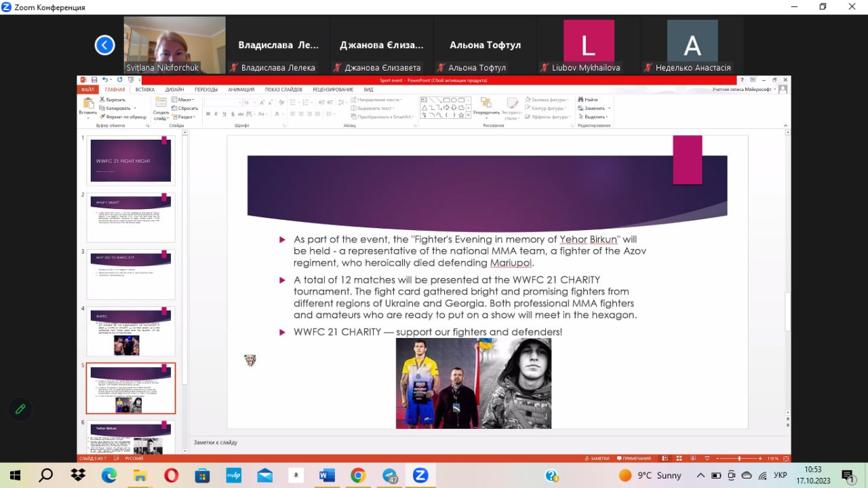This screenshot has height=488, width=868.
Task: Go back with Zoom left arrow button
Action: [104, 45]
